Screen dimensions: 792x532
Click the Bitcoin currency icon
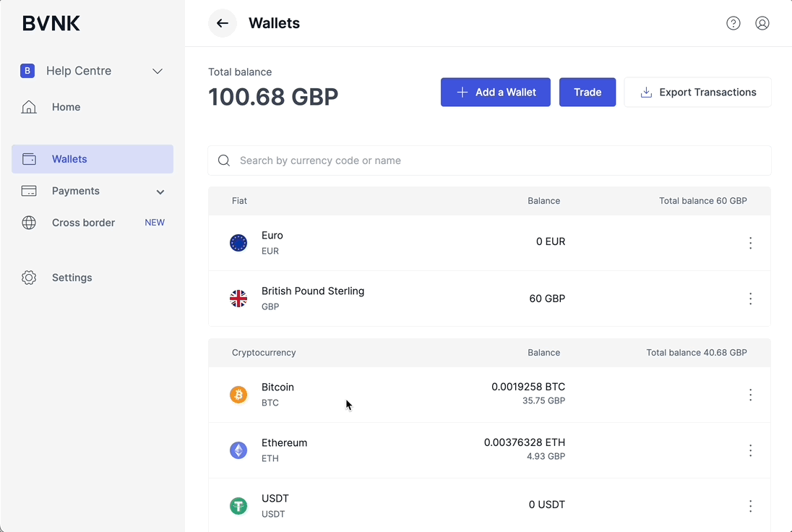(238, 395)
